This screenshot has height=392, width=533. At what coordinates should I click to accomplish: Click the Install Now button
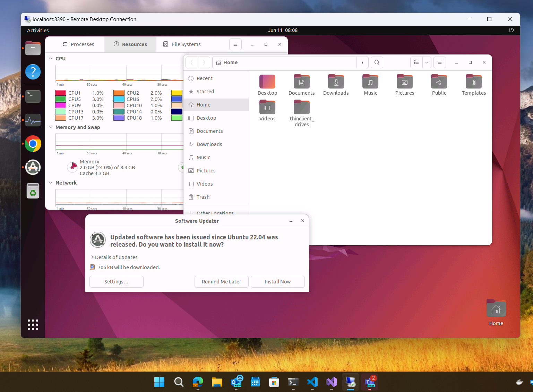click(277, 282)
